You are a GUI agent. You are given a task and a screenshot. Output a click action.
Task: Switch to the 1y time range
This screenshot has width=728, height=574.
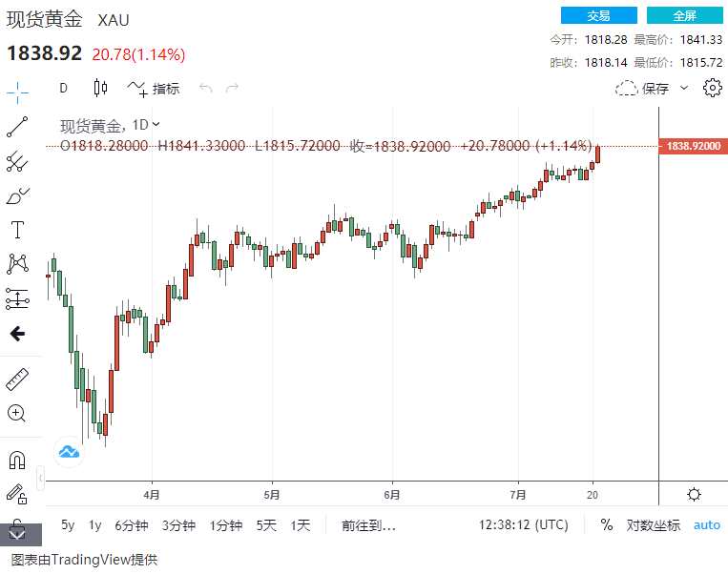(x=95, y=524)
